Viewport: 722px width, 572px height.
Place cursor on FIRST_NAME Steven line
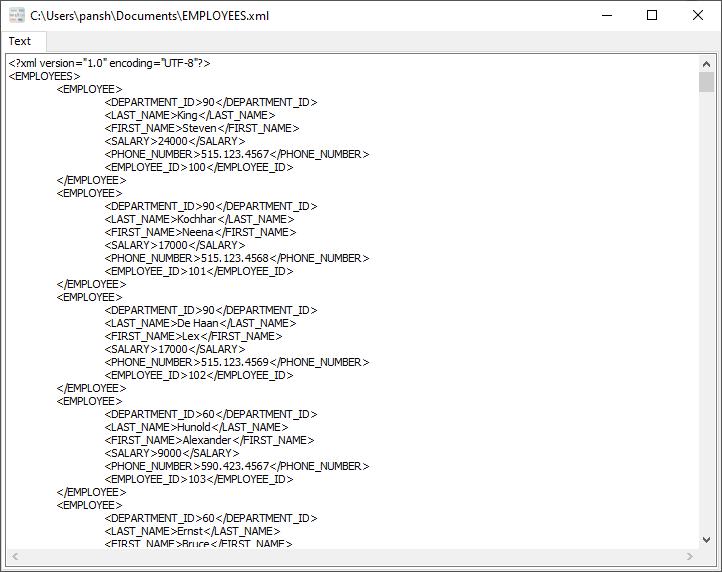(201, 128)
